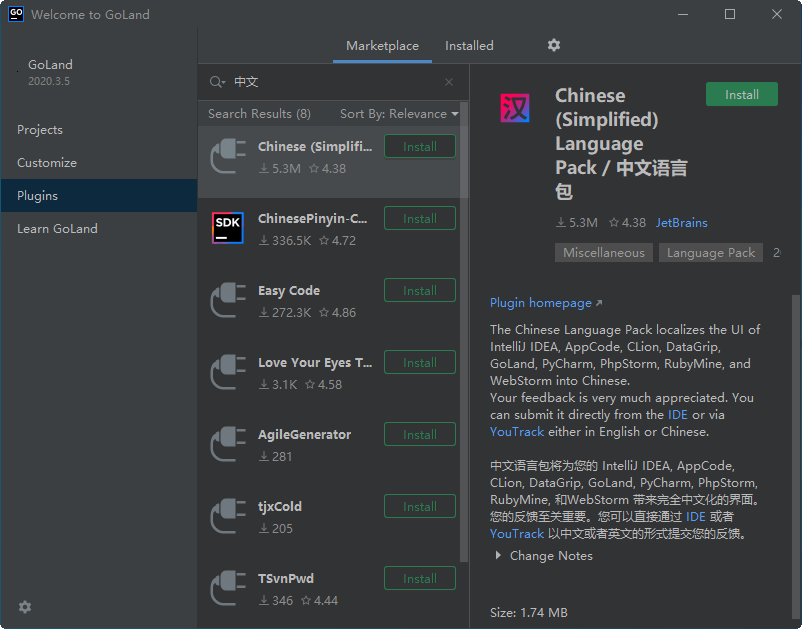Install the ChinesePinyin plugin
The image size is (802, 629).
420,218
